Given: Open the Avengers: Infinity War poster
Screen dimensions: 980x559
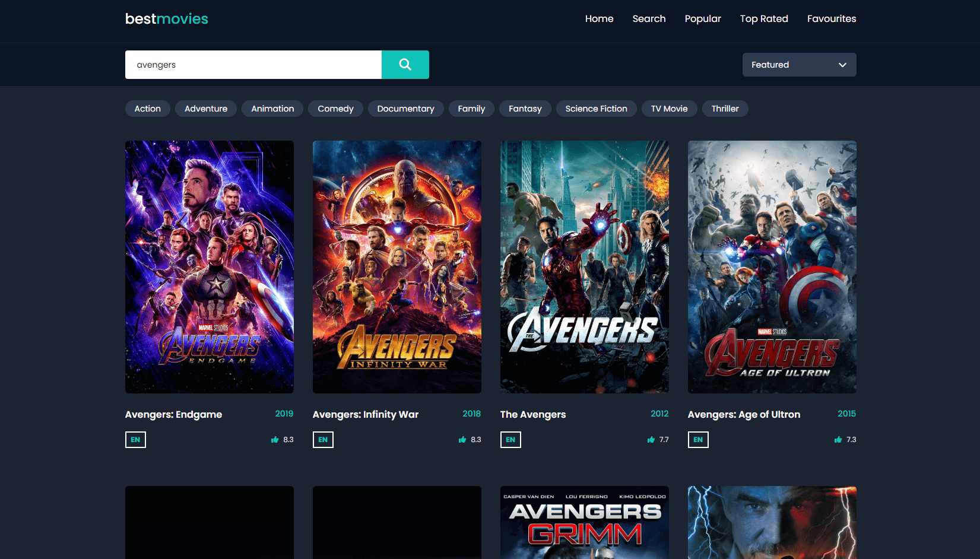Looking at the screenshot, I should point(397,267).
